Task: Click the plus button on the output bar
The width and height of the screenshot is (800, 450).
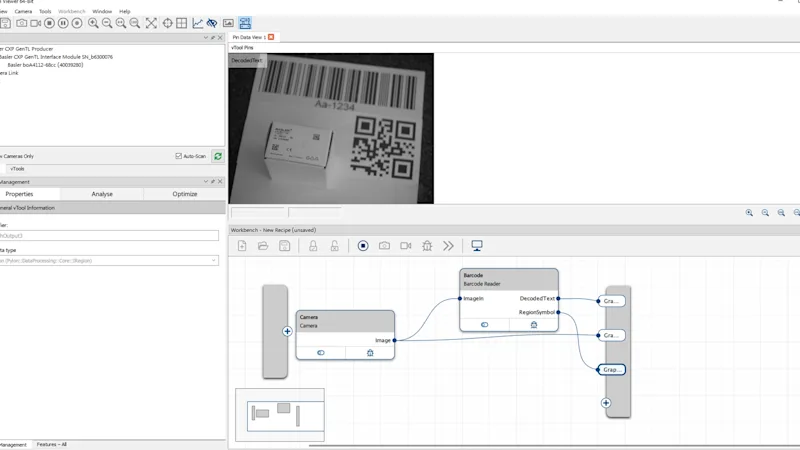Action: [606, 403]
